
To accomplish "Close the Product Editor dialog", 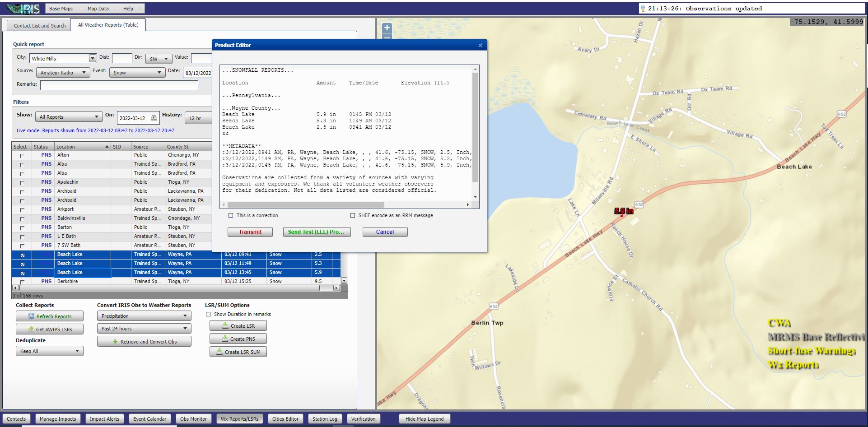I will tap(480, 45).
